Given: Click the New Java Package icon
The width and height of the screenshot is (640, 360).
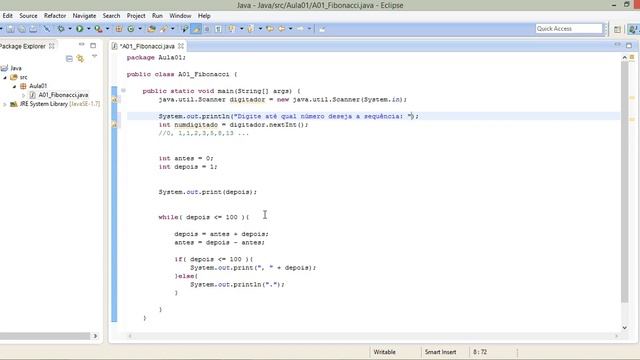Looking at the screenshot, I should 119,29.
